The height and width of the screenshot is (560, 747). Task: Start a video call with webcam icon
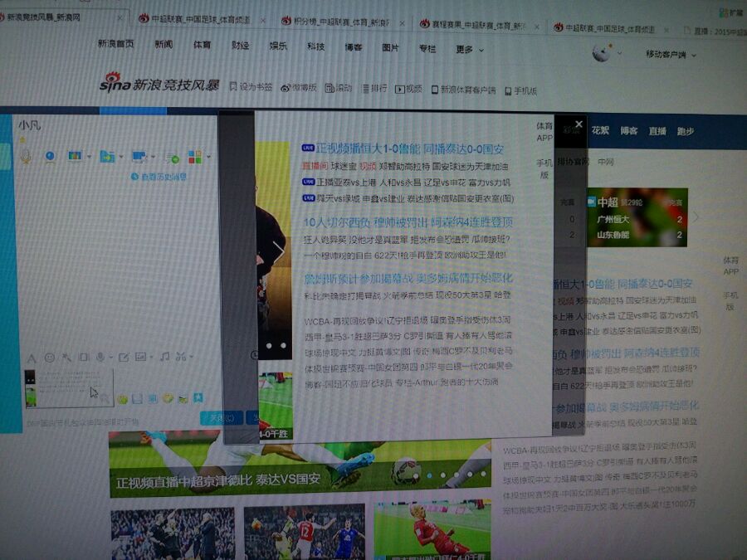[50, 156]
